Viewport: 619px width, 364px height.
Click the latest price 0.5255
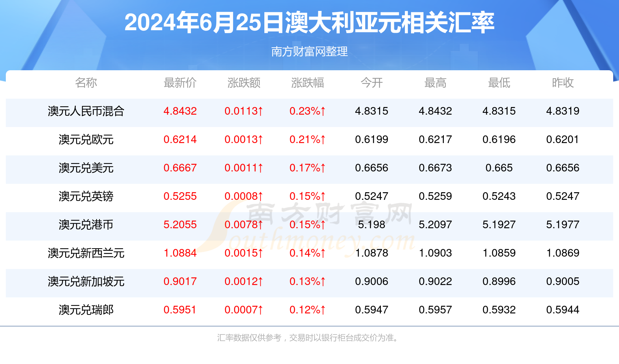[180, 196]
